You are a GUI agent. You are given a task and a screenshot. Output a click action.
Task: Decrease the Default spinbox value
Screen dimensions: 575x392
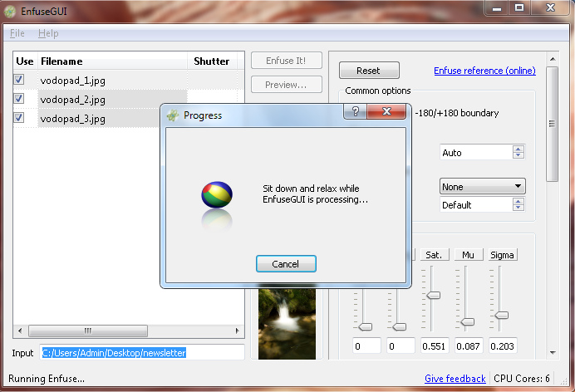click(x=518, y=208)
